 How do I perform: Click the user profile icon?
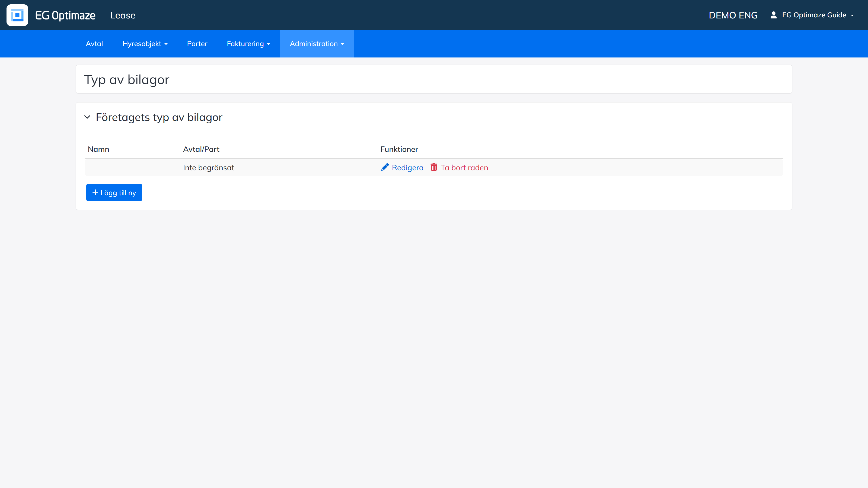pyautogui.click(x=774, y=15)
